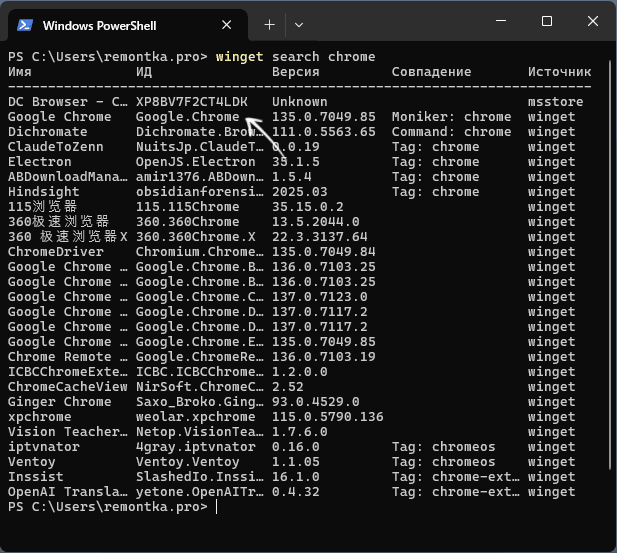Click the Hindsight version 2025.03
The height and width of the screenshot is (553, 617).
299,192
